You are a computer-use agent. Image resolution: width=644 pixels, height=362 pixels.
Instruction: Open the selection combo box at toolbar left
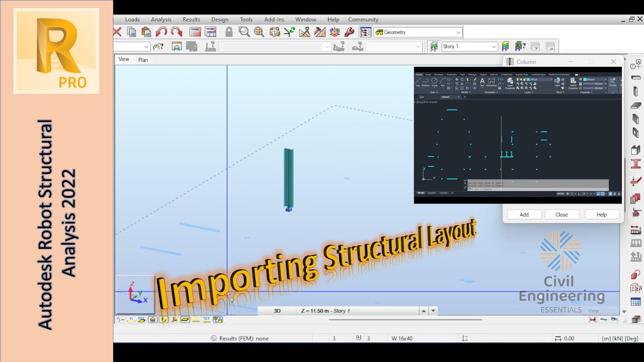pyautogui.click(x=132, y=47)
